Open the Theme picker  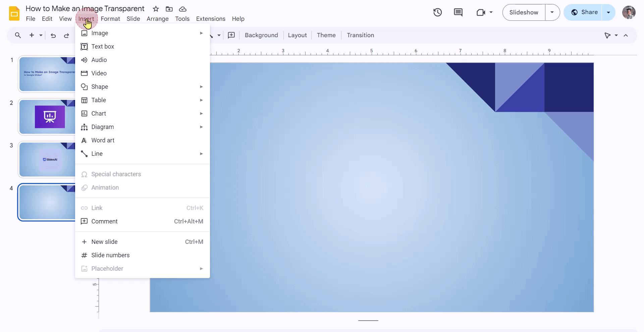click(326, 35)
